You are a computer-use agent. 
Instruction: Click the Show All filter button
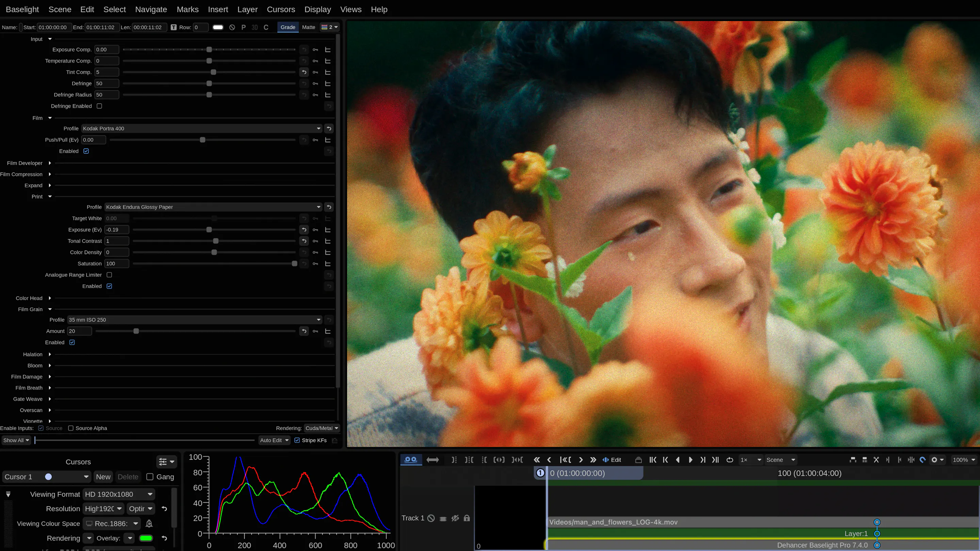tap(16, 440)
